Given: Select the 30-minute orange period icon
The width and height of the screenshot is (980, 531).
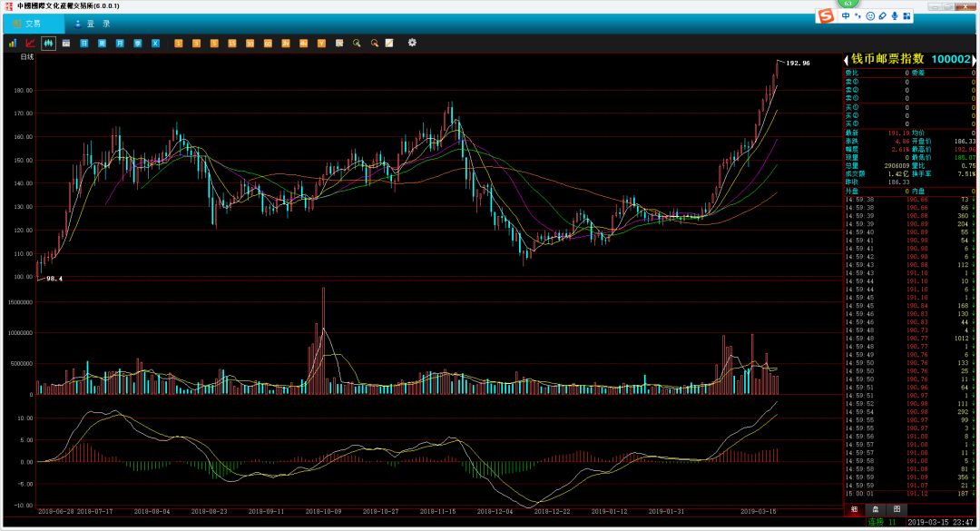Looking at the screenshot, I should click(x=250, y=44).
